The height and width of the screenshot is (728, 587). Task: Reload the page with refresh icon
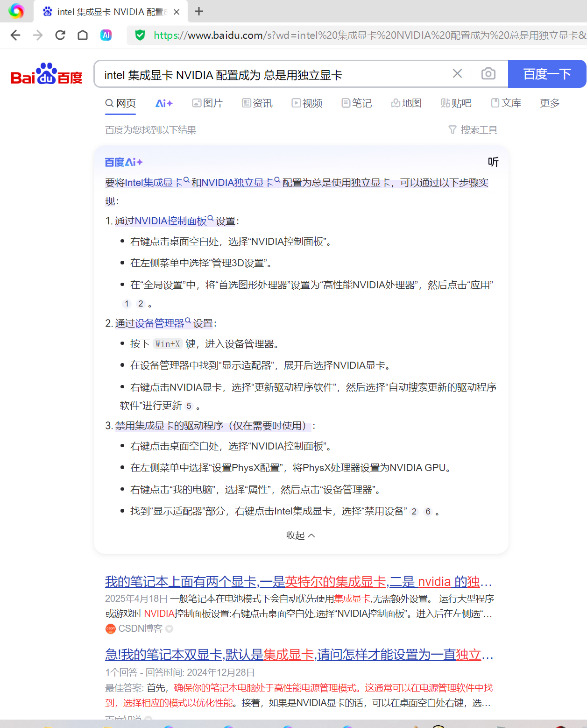60,35
